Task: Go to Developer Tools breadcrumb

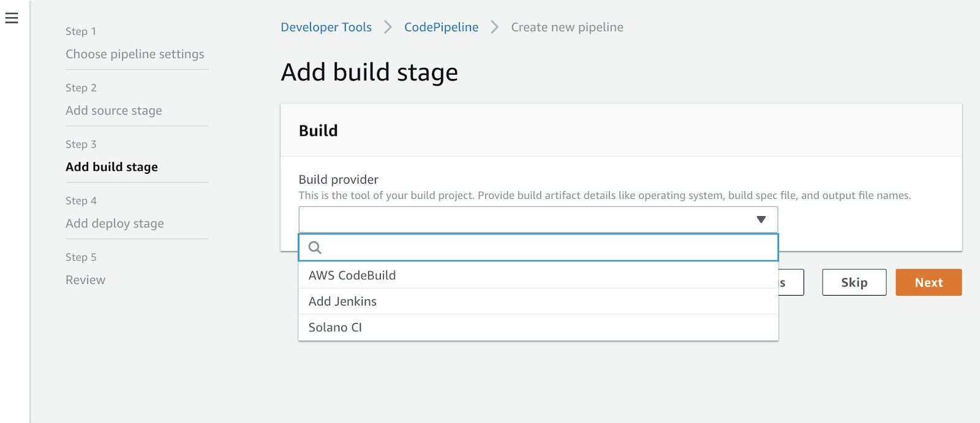Action: click(326, 27)
